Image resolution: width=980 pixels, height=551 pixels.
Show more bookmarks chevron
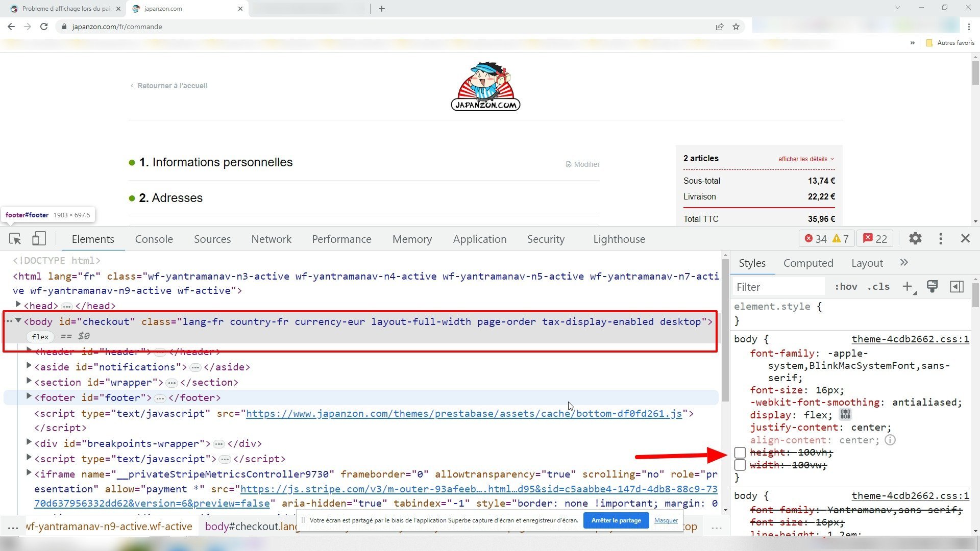913,43
